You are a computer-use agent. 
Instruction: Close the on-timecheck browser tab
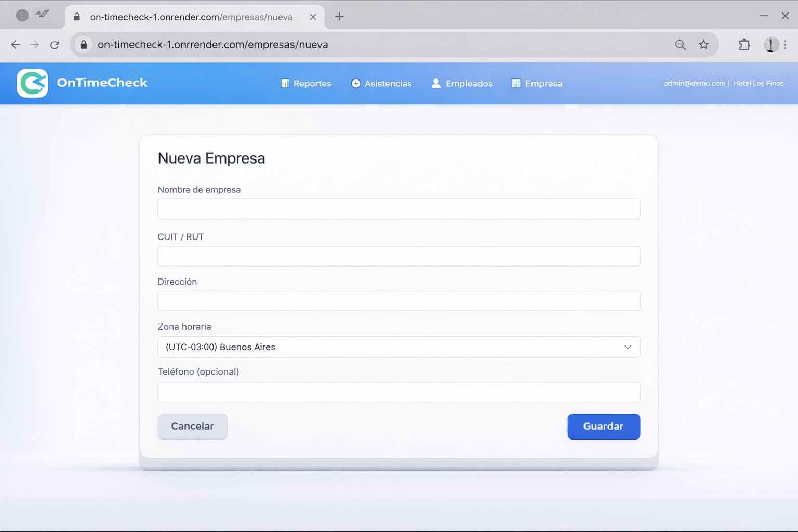click(x=313, y=17)
